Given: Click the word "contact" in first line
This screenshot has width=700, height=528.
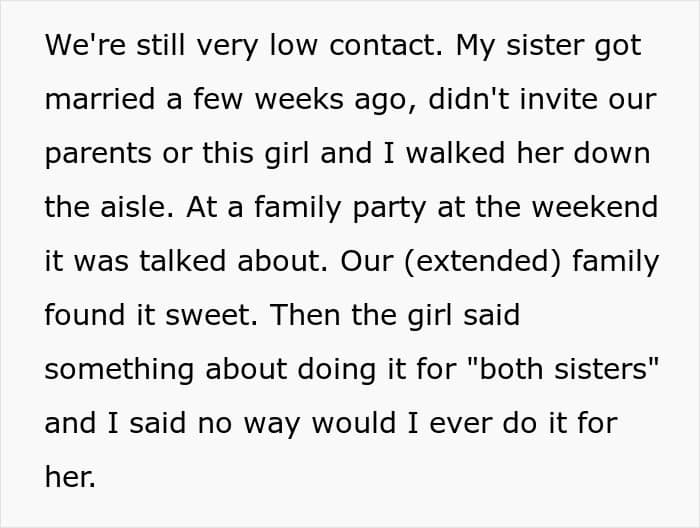Looking at the screenshot, I should tap(386, 45).
